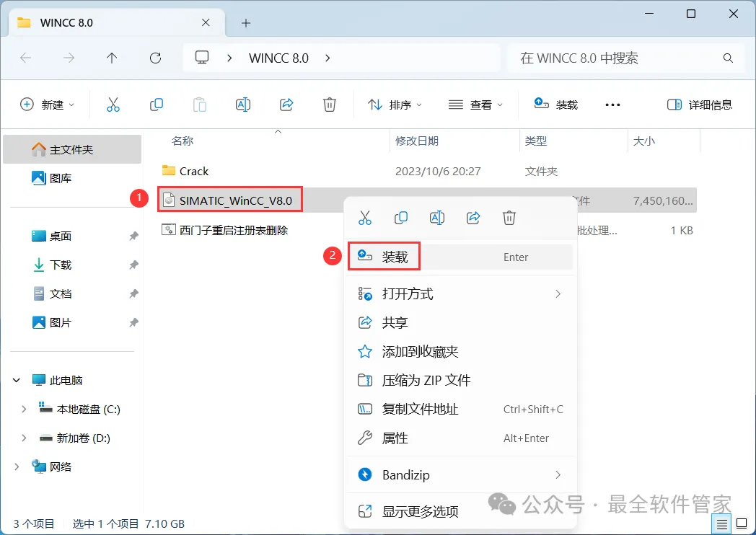The height and width of the screenshot is (535, 756).
Task: Sort by the 名称 column header
Action: tap(183, 141)
